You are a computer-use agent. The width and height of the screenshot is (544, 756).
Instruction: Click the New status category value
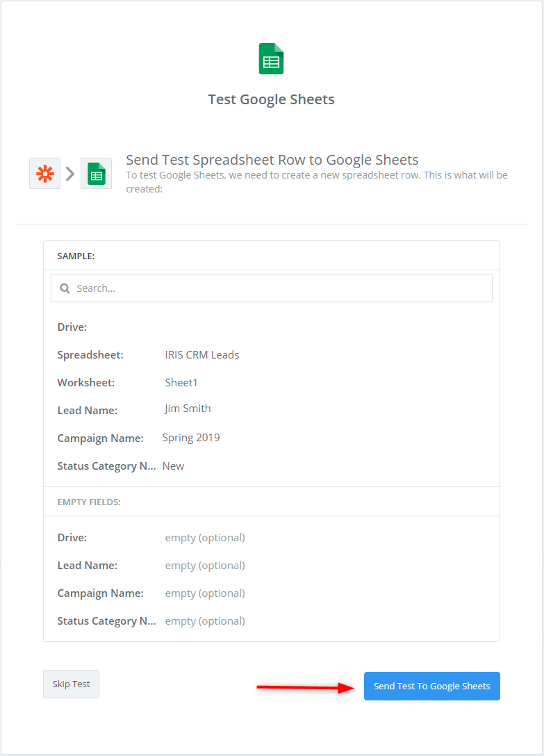173,466
